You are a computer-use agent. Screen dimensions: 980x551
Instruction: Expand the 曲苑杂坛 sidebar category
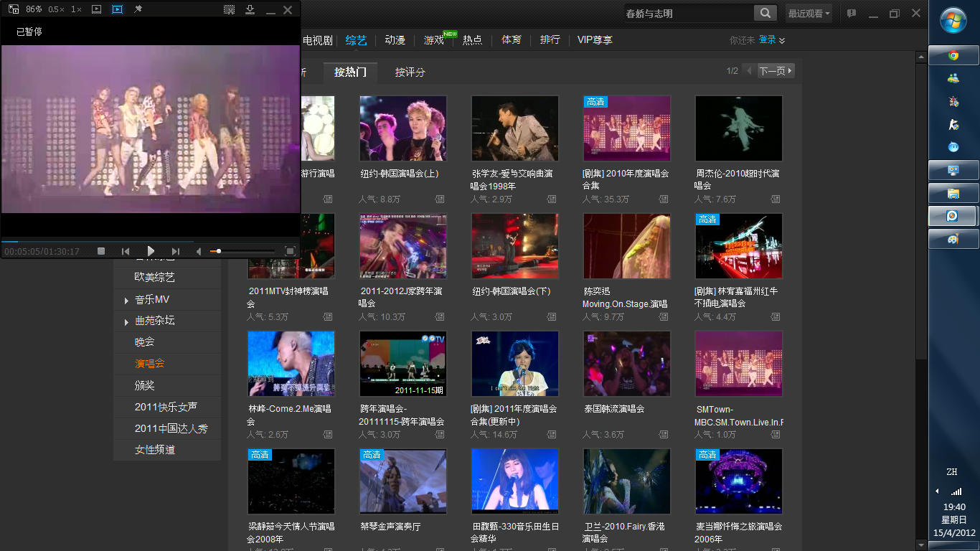127,322
